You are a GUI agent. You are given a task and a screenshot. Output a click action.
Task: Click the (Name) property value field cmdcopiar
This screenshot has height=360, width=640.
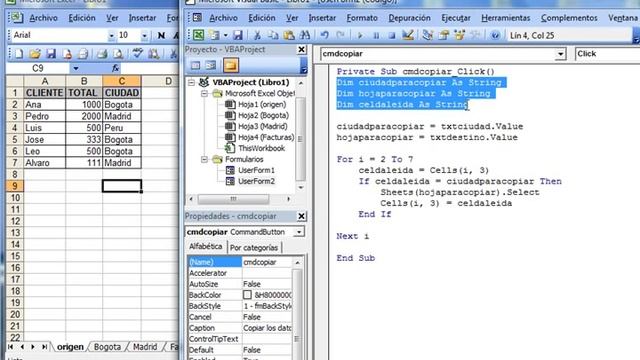(x=267, y=262)
